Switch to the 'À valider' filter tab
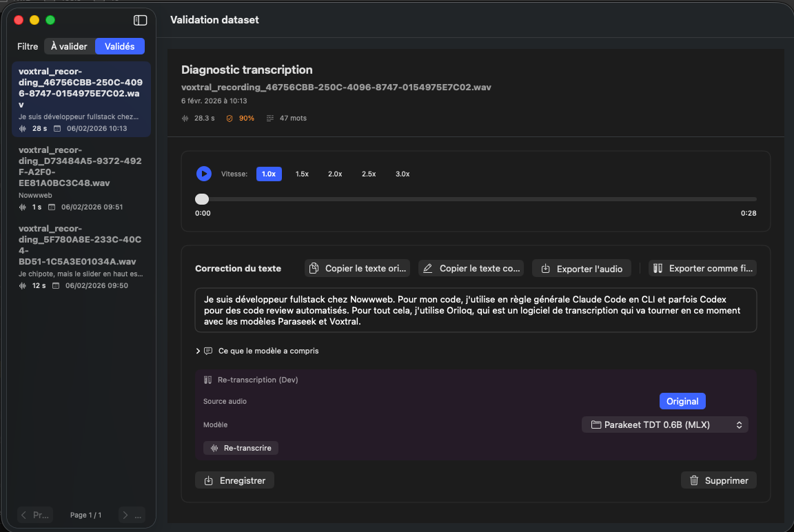 69,47
